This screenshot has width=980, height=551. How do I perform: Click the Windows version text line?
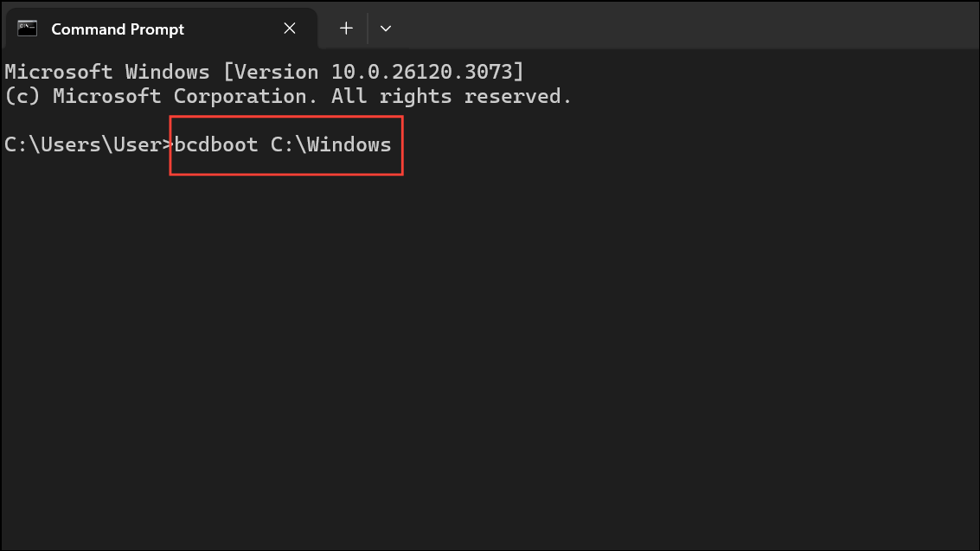[259, 71]
